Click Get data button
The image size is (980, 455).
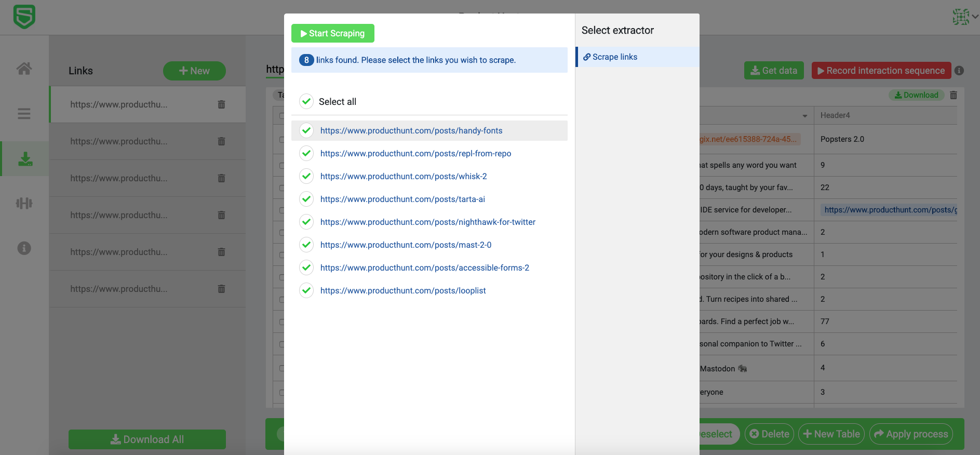point(774,71)
